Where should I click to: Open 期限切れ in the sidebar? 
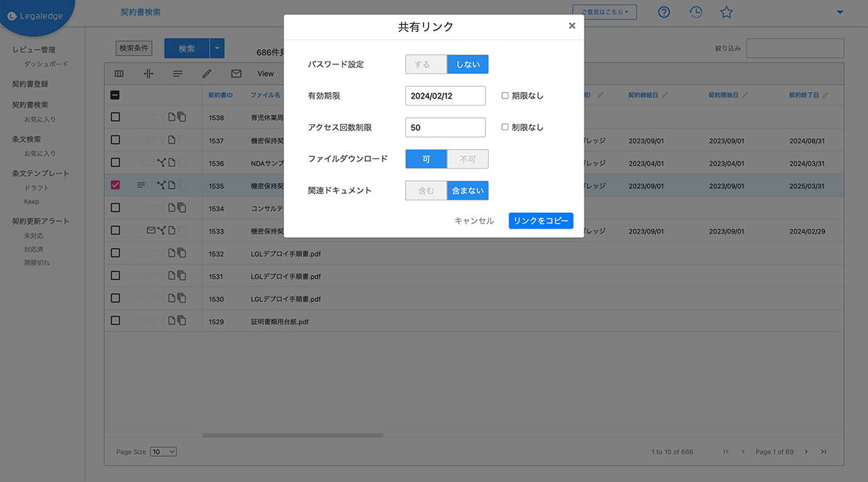[x=37, y=263]
